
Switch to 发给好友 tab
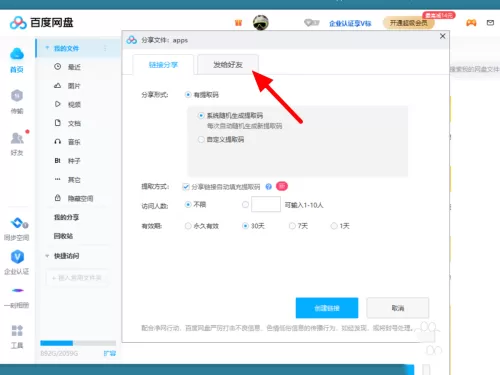pos(228,65)
